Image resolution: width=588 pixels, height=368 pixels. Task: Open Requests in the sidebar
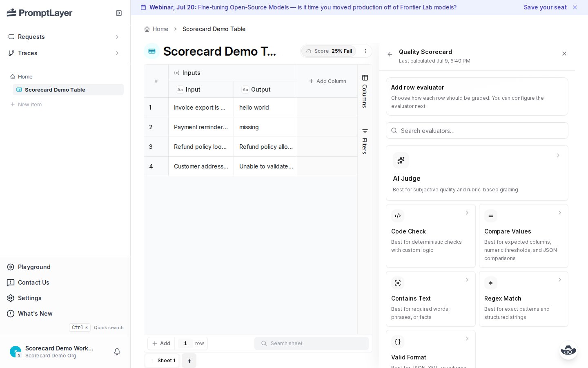tap(65, 37)
